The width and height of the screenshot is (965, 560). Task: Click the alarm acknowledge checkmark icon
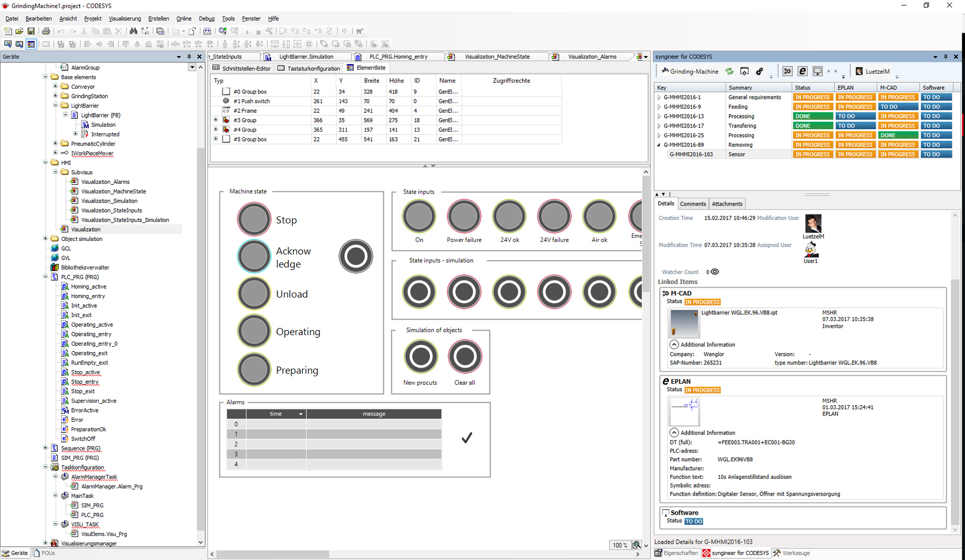467,438
